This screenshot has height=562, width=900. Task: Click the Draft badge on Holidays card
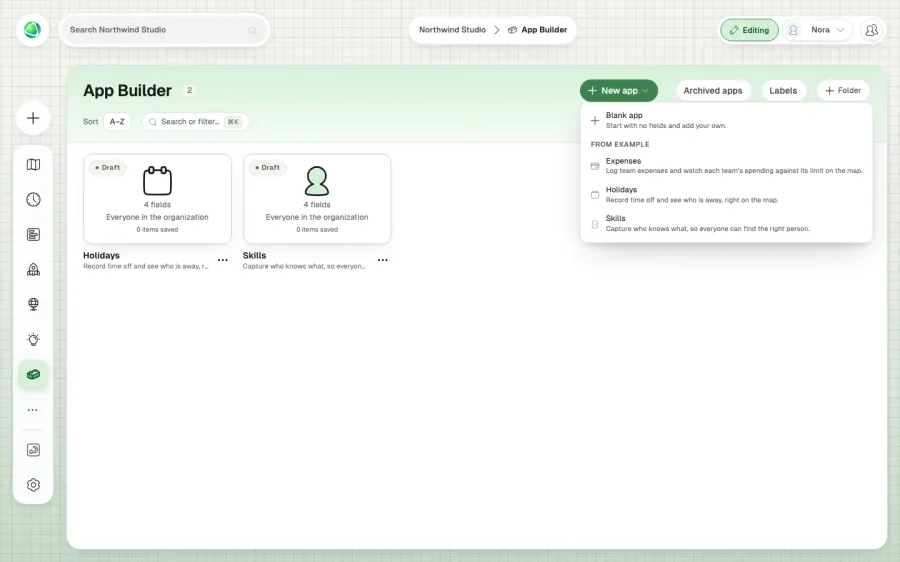[107, 168]
